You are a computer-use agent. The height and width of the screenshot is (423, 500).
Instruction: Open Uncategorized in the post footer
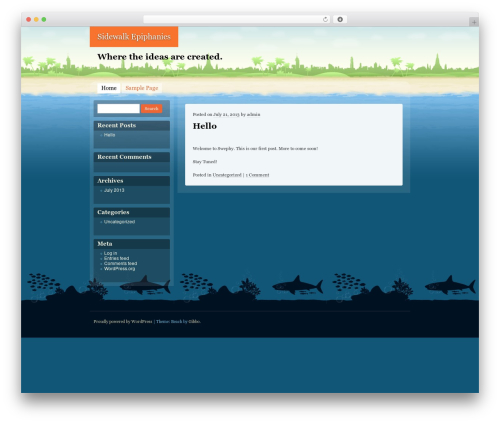tap(227, 175)
